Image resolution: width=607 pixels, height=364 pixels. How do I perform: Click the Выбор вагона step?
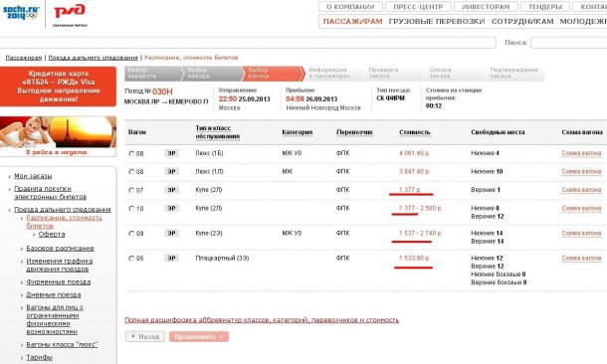tap(273, 74)
